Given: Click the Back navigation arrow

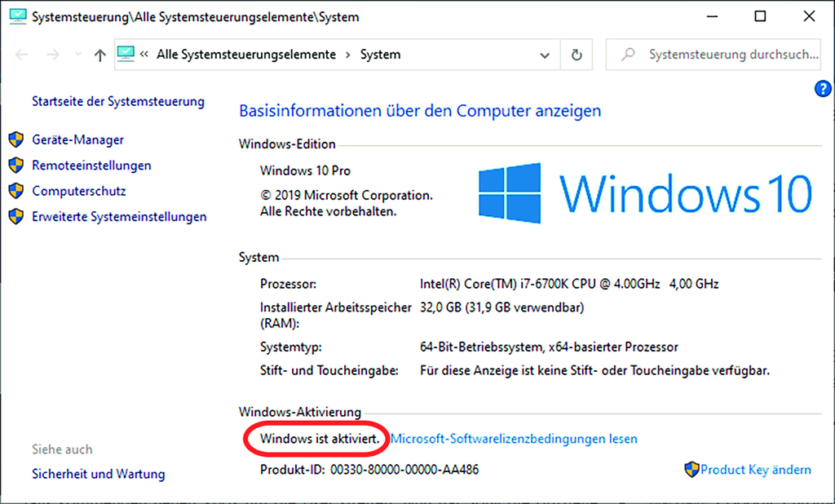Looking at the screenshot, I should pyautogui.click(x=21, y=55).
